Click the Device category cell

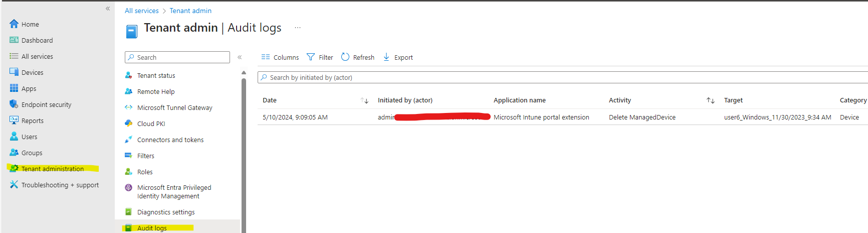tap(849, 117)
